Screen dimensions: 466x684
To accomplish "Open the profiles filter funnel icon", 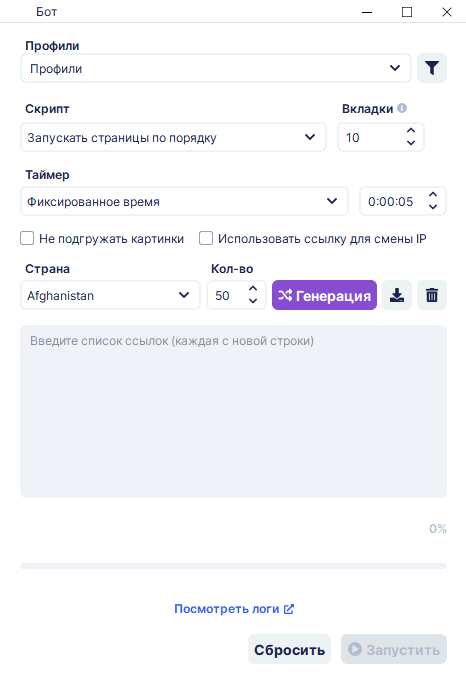I will (432, 68).
